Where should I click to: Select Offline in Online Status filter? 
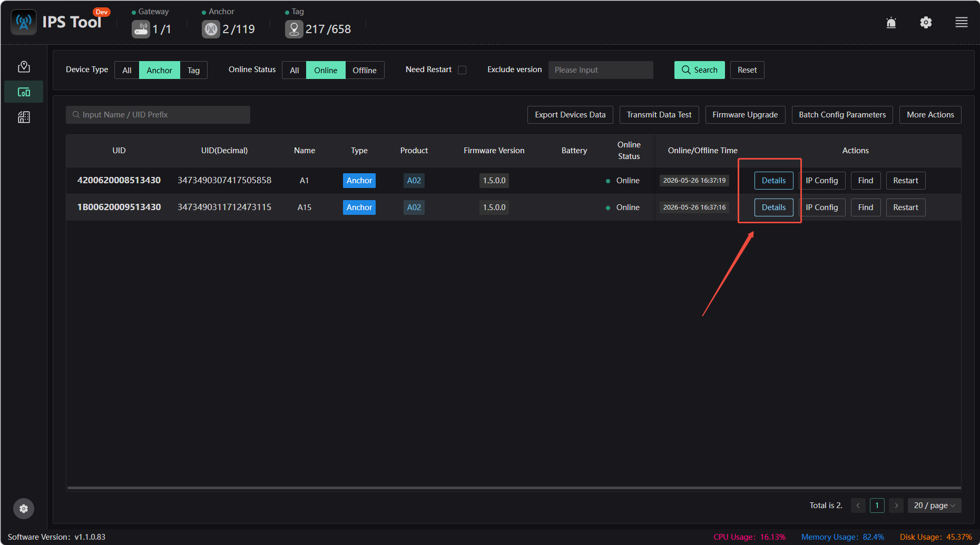[365, 70]
